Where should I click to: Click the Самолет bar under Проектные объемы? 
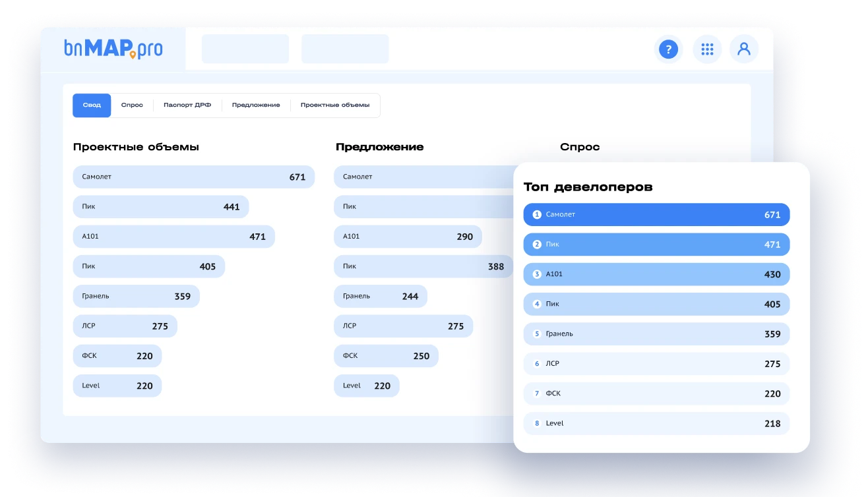[193, 177]
